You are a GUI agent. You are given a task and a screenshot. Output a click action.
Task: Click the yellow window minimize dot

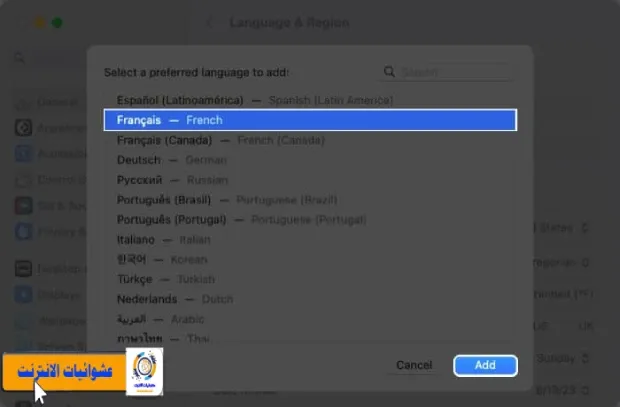click(40, 23)
